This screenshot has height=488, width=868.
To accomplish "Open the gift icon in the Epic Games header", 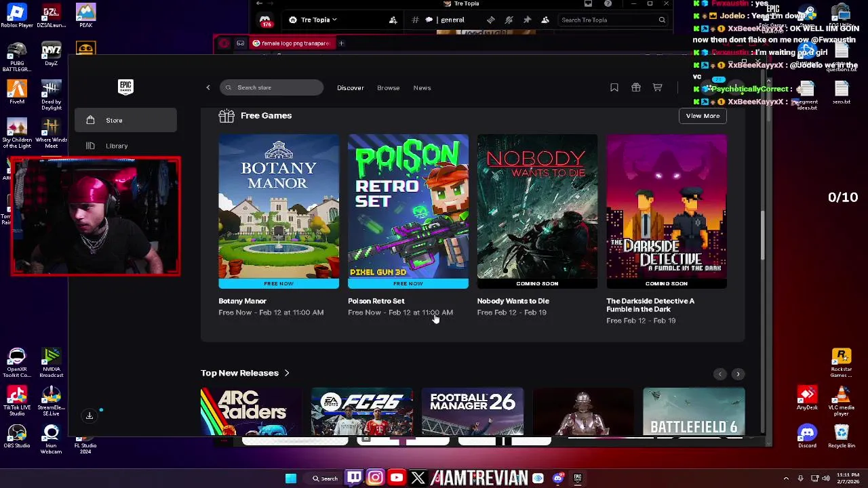I will click(636, 87).
